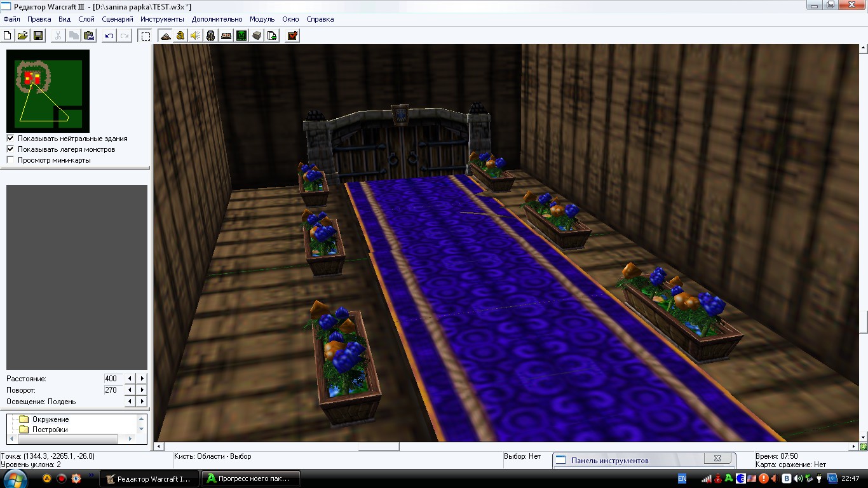Close the 'Панель инструментов' floating panel

pos(717,458)
